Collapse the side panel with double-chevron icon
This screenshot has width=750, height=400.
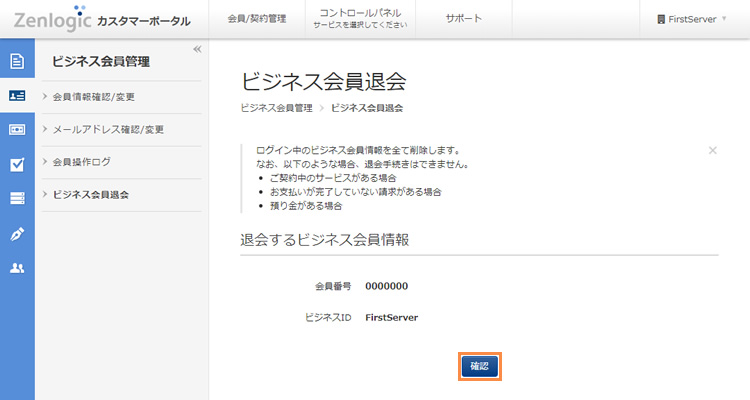coord(197,49)
